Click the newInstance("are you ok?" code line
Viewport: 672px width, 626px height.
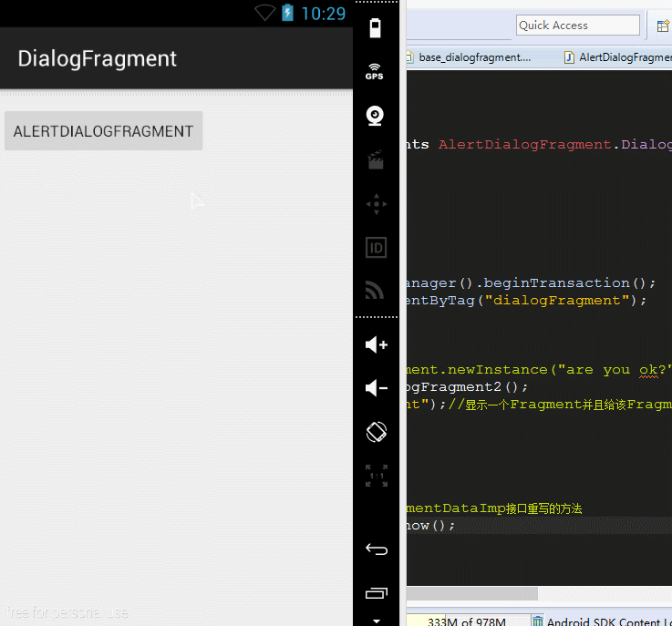tap(539, 370)
